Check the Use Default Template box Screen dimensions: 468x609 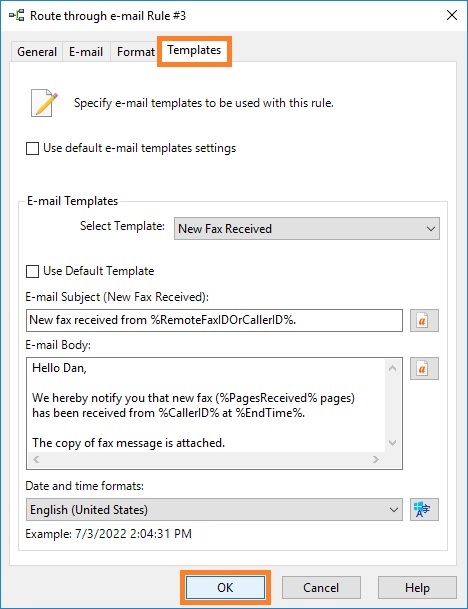tap(32, 271)
